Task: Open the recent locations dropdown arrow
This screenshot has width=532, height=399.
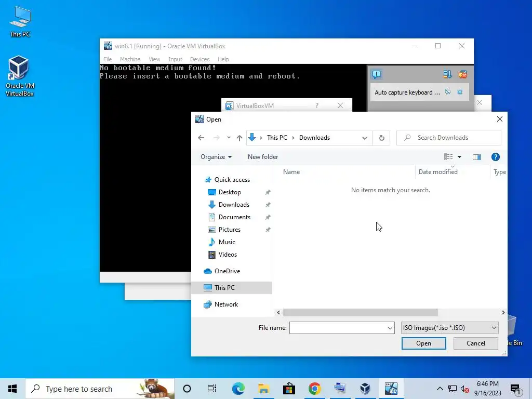Action: pos(229,137)
